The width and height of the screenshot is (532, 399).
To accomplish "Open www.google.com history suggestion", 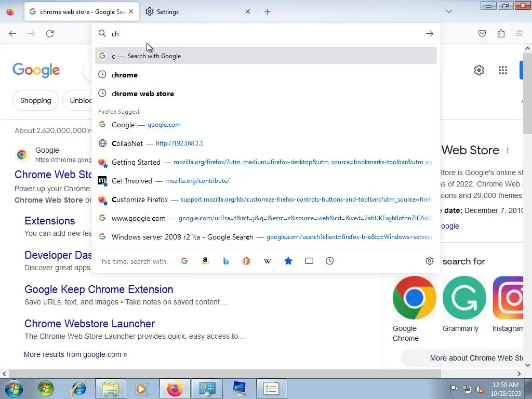I will 266,218.
